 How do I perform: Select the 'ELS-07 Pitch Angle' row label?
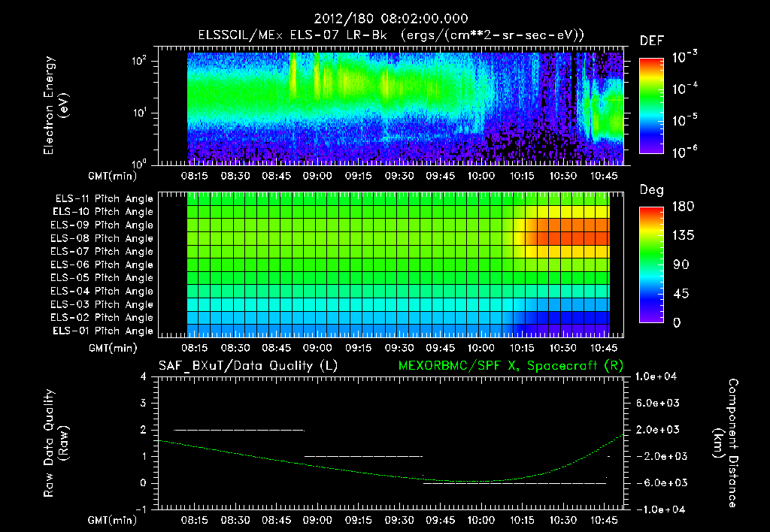102,251
